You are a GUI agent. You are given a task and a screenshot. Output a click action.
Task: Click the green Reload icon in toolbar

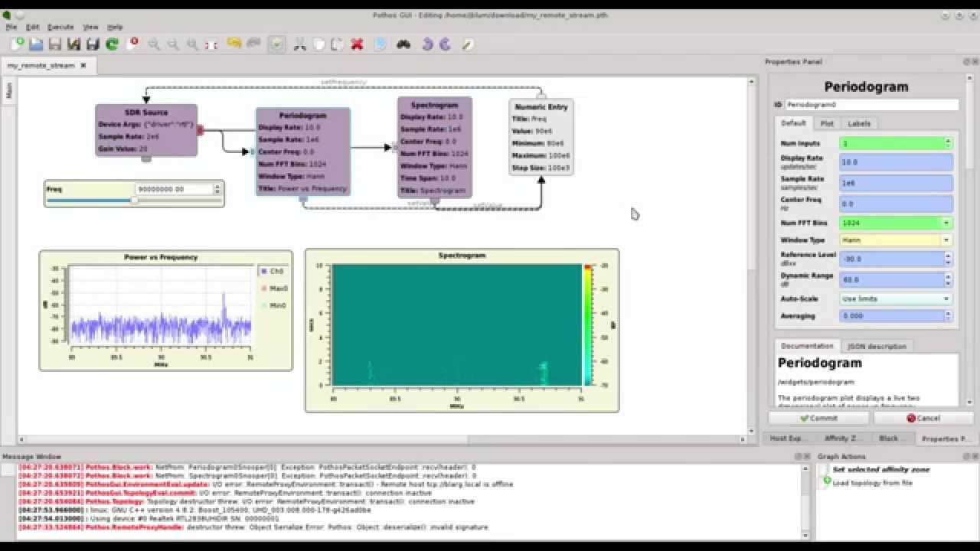112,44
